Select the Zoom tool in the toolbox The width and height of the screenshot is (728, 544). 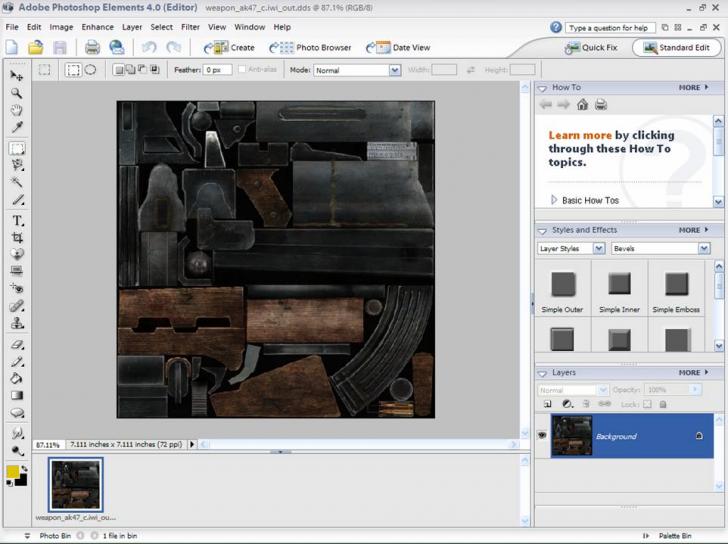tap(17, 93)
